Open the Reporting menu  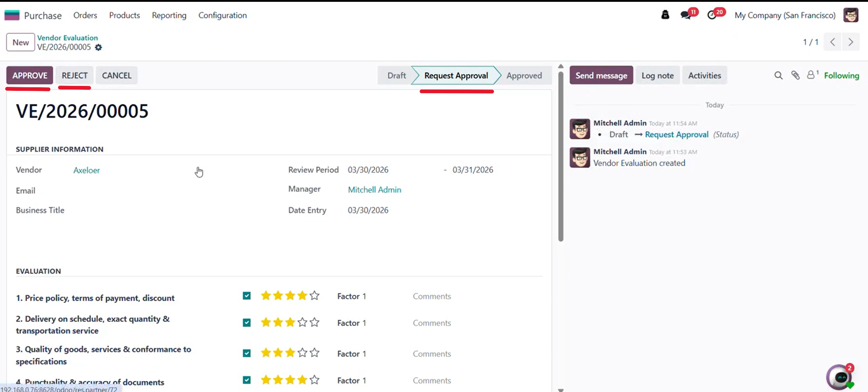pos(169,15)
